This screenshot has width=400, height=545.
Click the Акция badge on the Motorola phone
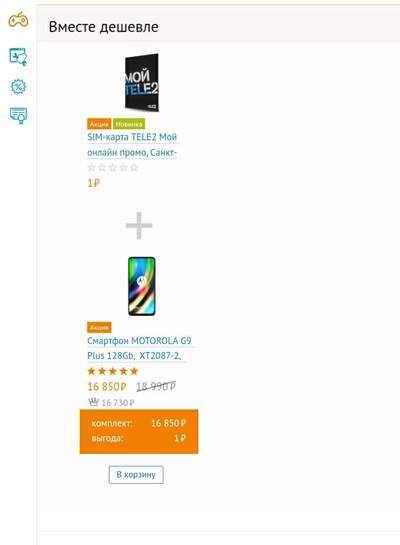[x=99, y=327]
